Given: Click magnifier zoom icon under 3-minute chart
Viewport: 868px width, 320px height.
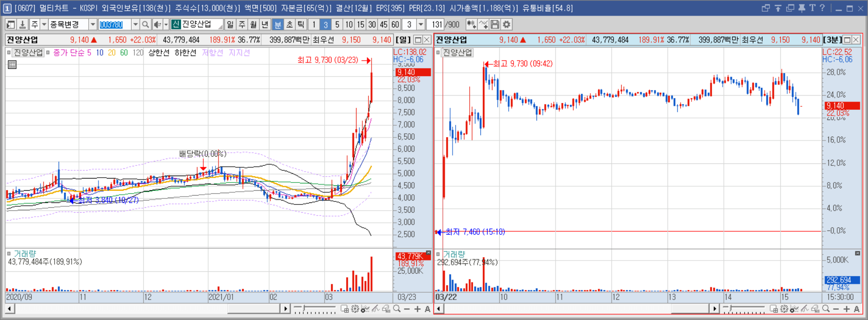Looking at the screenshot, I should [826, 309].
